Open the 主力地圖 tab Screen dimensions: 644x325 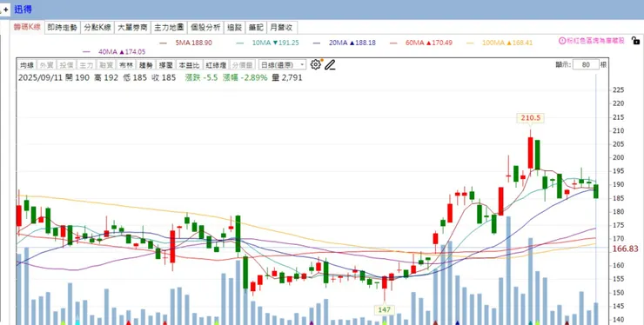pyautogui.click(x=169, y=28)
